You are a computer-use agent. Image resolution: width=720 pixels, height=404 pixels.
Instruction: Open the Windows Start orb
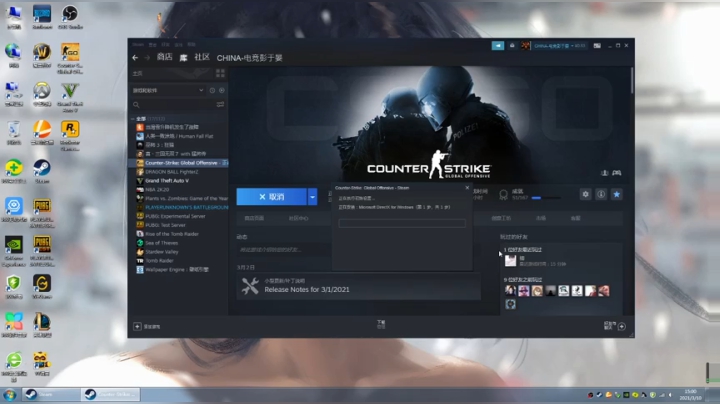(x=10, y=394)
